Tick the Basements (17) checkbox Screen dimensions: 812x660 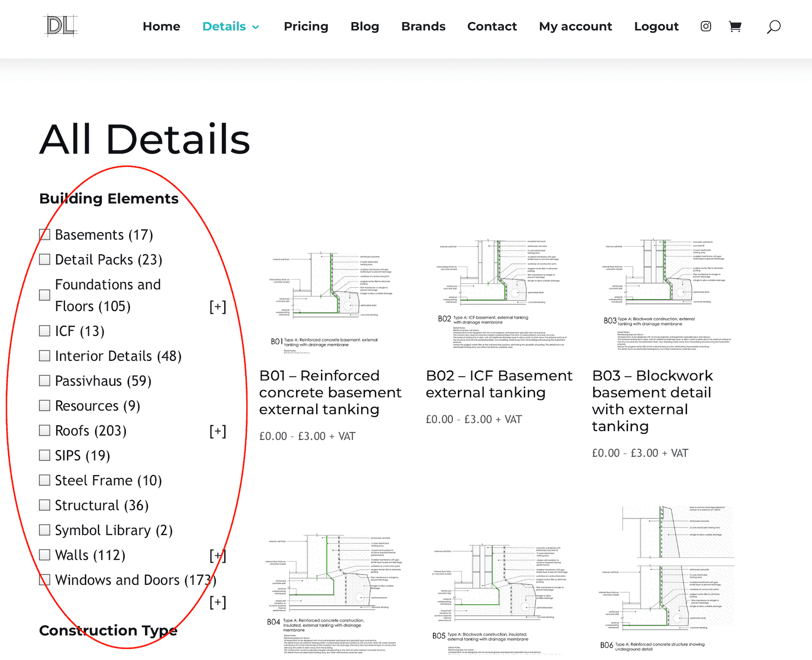45,235
